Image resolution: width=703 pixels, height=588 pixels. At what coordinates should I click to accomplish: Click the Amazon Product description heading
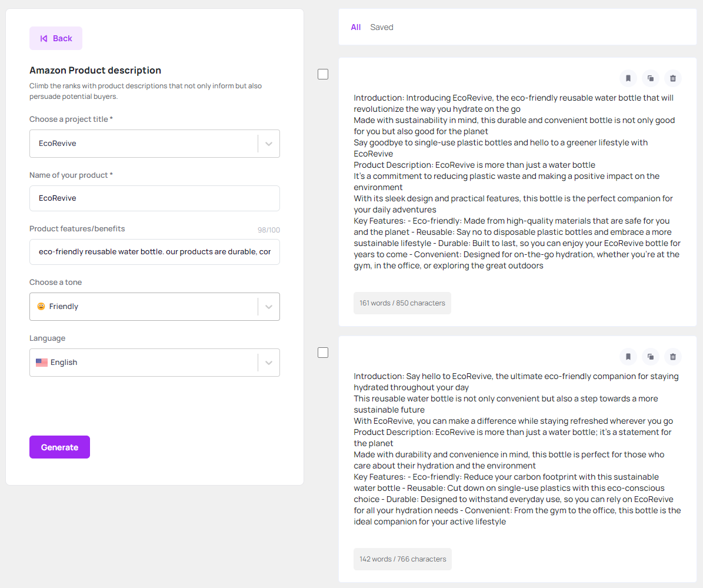point(95,71)
